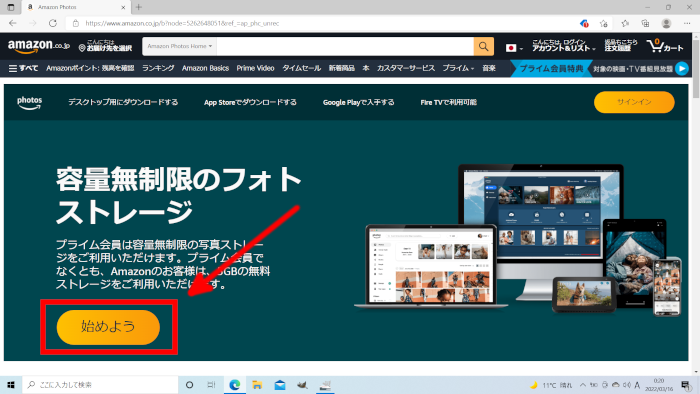This screenshot has height=394, width=700.
Task: Open the すべて hamburger menu
Action: coord(23,68)
